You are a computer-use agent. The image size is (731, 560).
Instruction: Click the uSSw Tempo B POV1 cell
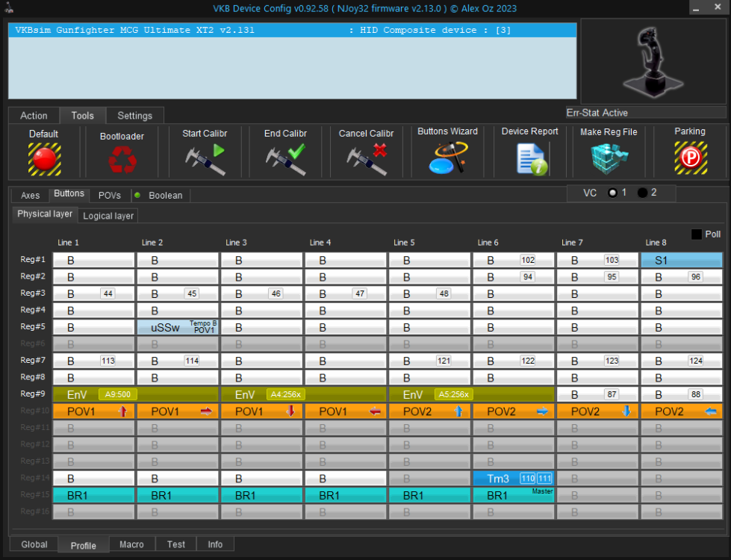(x=178, y=327)
